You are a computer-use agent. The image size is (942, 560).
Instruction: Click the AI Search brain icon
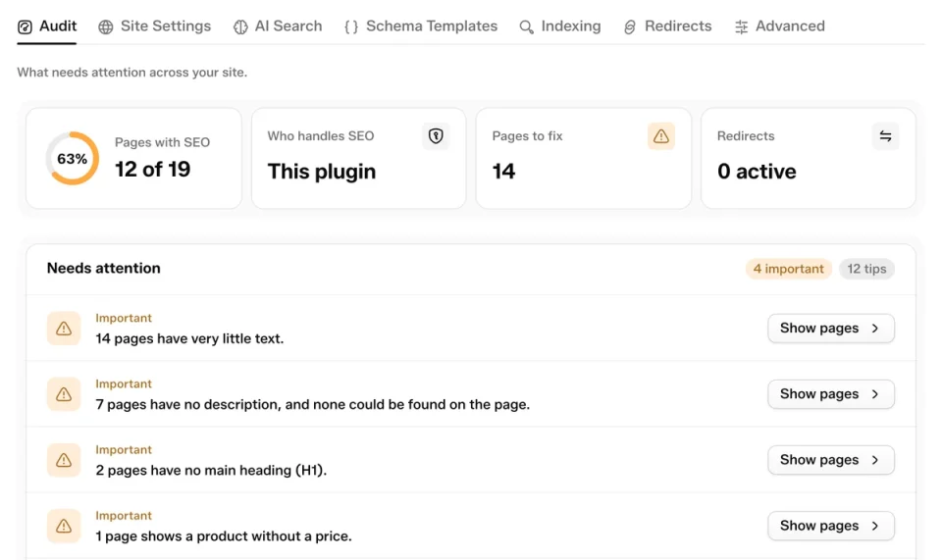click(x=240, y=27)
